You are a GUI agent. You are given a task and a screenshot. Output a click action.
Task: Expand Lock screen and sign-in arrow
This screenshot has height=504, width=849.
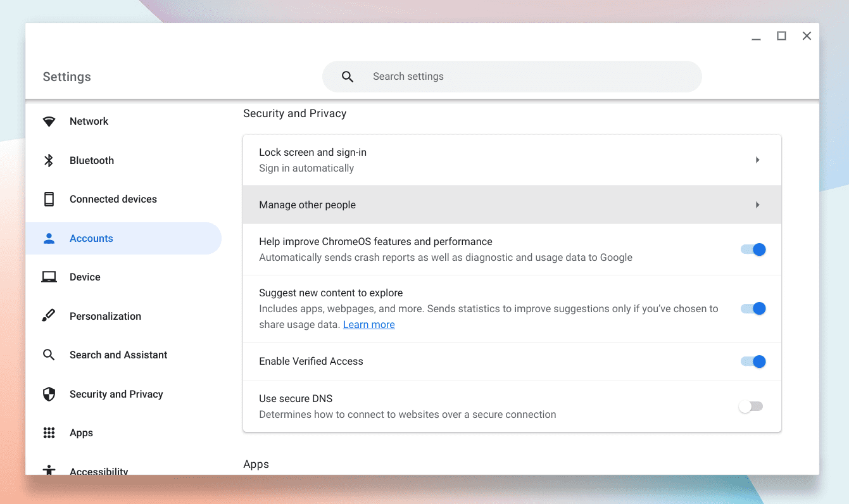pyautogui.click(x=757, y=160)
